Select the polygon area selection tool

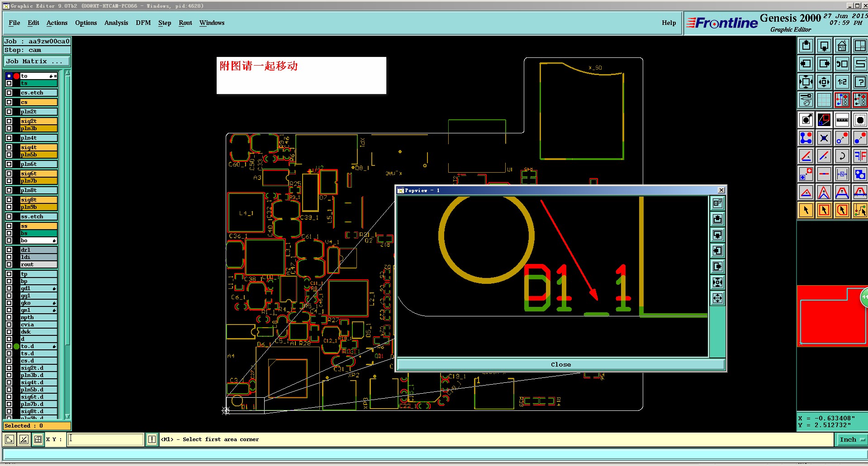pyautogui.click(x=842, y=210)
